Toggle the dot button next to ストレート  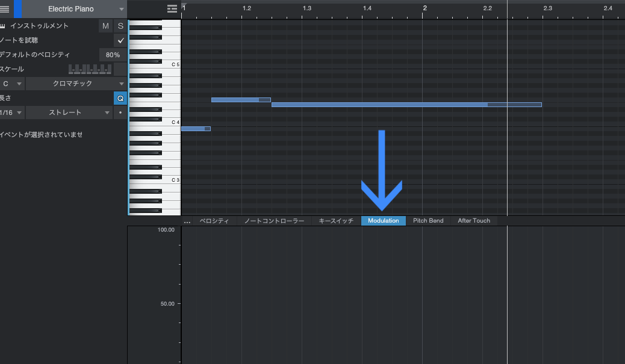(x=120, y=113)
